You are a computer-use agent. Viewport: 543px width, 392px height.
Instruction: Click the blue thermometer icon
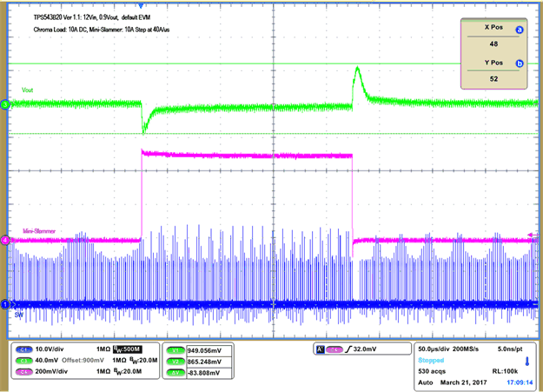click(527, 362)
